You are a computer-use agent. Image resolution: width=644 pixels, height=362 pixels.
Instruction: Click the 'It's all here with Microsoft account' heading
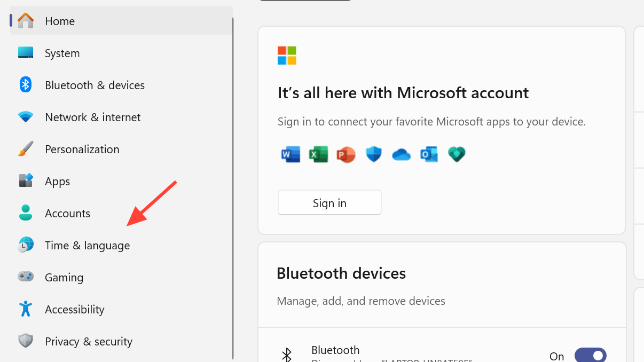pos(403,93)
